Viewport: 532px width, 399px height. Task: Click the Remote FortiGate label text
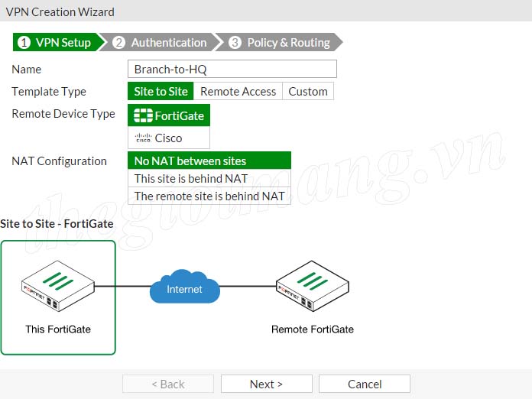coord(313,329)
